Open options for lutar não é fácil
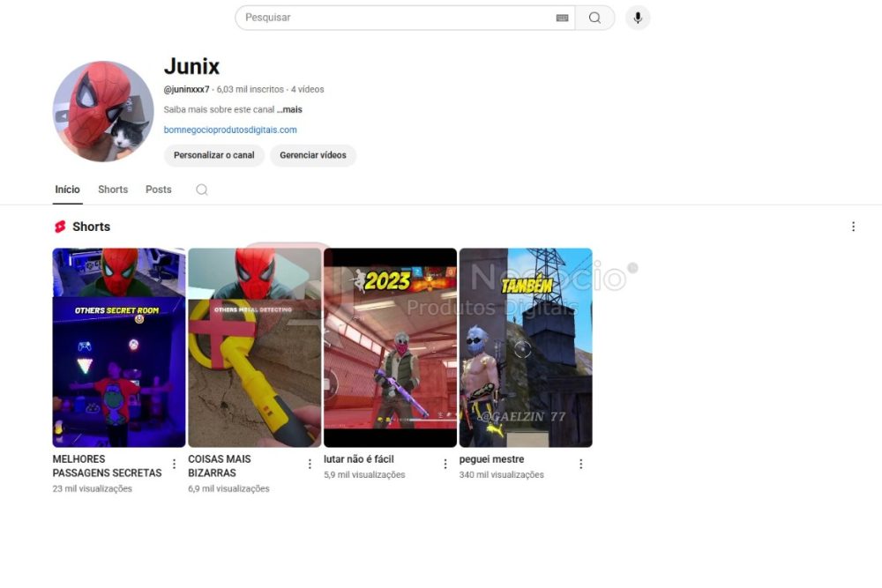882x588 pixels. pos(445,464)
